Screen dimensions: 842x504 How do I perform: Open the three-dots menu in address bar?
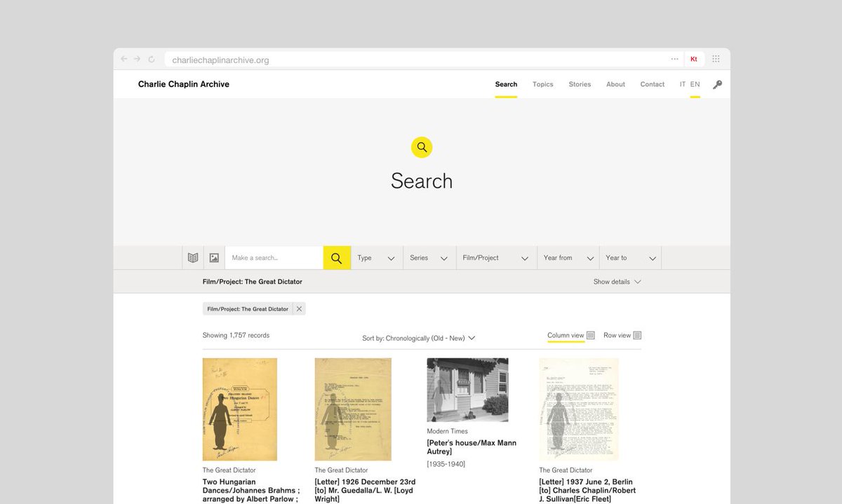click(x=674, y=60)
